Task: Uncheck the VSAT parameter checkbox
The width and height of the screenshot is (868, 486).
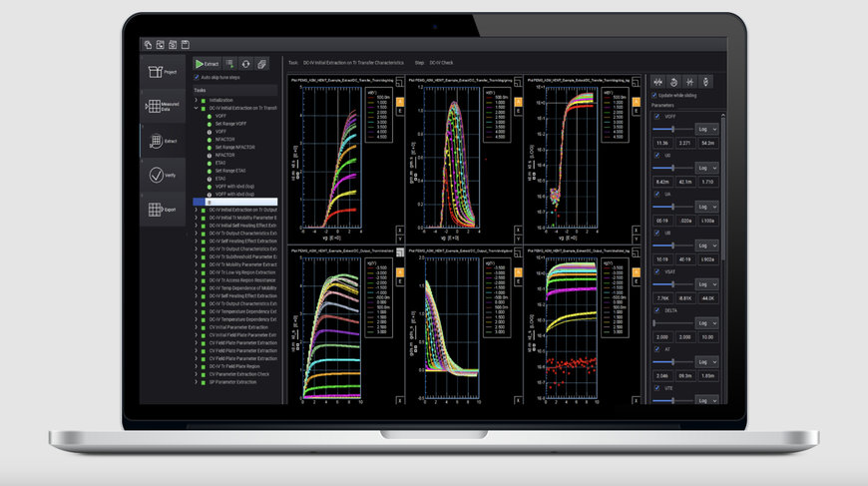Action: (x=657, y=271)
